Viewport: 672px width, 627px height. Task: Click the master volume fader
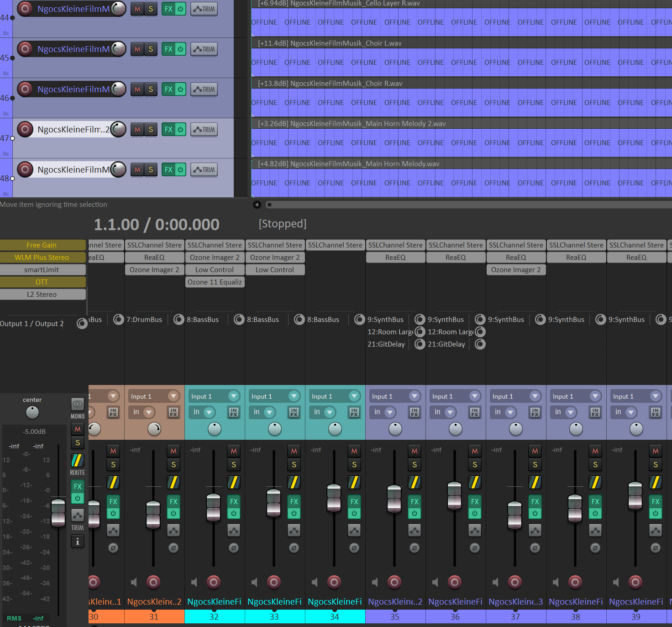(x=58, y=513)
